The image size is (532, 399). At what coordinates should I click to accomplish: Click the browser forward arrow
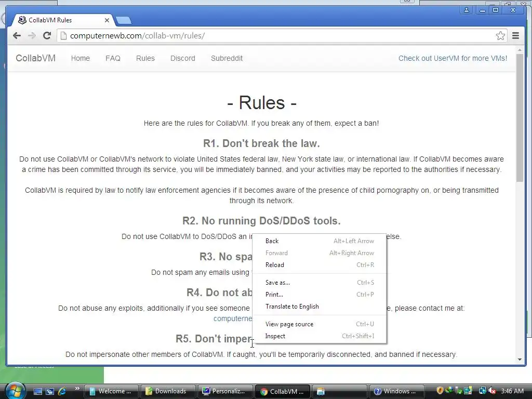[32, 36]
